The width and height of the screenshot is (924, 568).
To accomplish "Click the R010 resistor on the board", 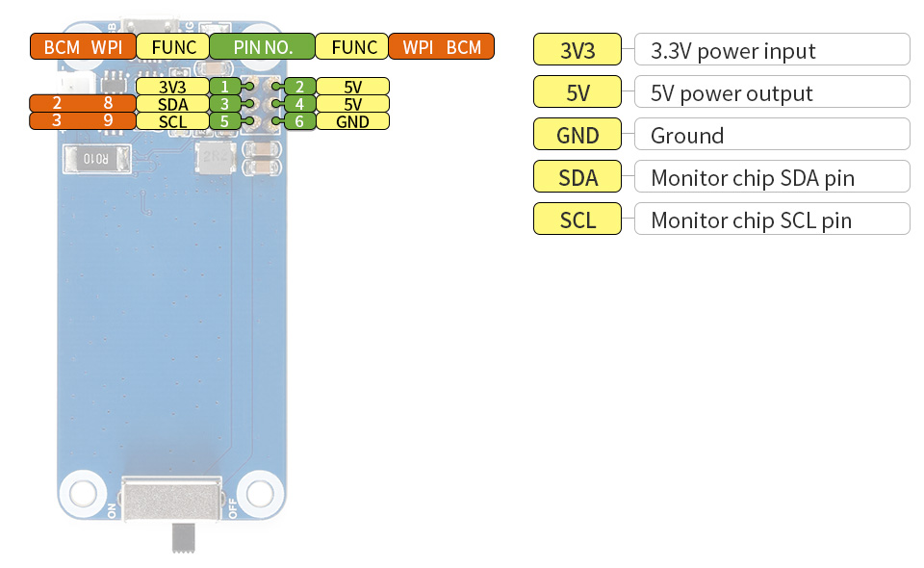I will 97,159.
